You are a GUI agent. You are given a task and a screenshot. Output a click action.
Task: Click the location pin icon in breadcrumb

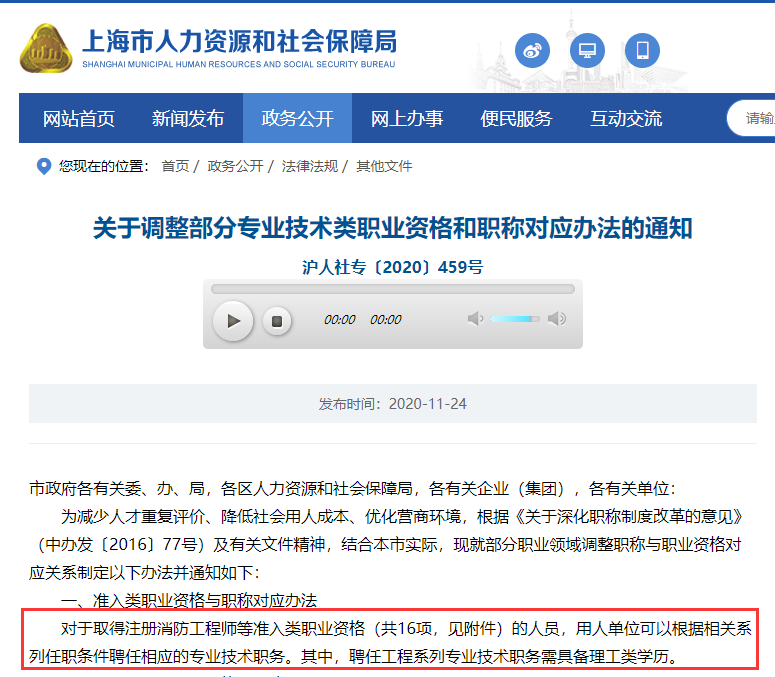coord(43,166)
